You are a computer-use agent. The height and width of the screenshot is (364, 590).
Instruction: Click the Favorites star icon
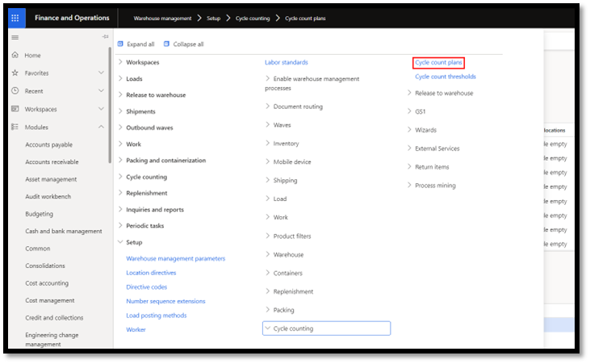[15, 73]
